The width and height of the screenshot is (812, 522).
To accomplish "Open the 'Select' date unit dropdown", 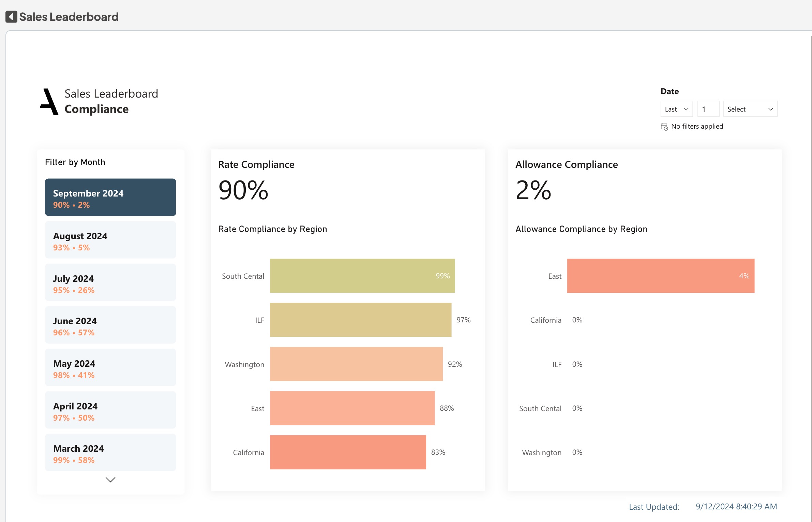I will (750, 109).
